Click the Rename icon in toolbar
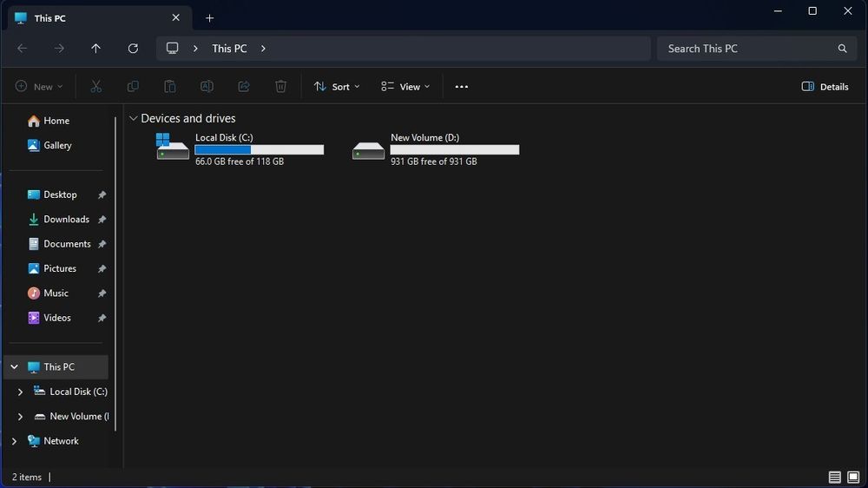 207,87
